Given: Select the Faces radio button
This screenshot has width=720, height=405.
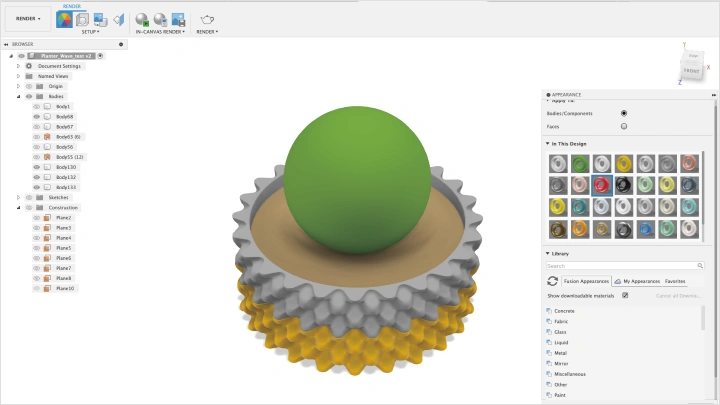Looking at the screenshot, I should pos(624,127).
